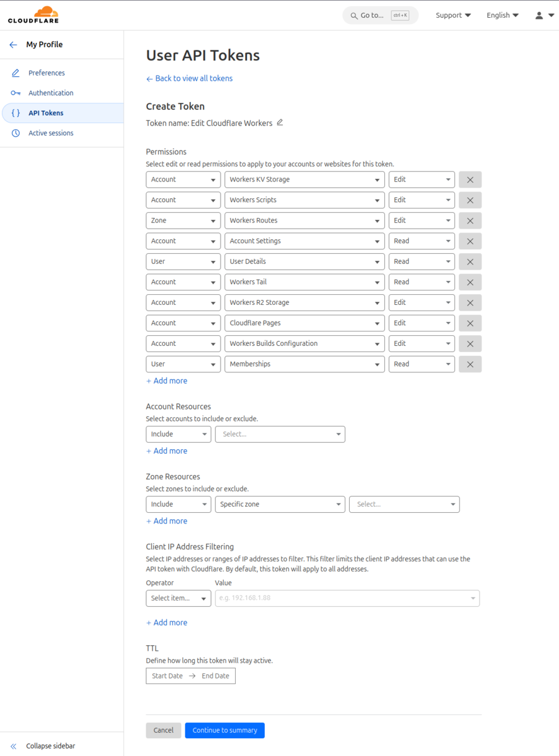Click the Cloudflare logo
Image resolution: width=559 pixels, height=756 pixels.
33,15
